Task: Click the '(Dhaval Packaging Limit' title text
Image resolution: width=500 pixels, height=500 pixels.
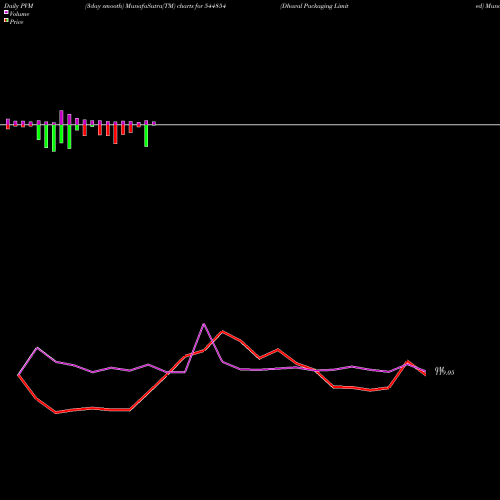Action: click(314, 6)
